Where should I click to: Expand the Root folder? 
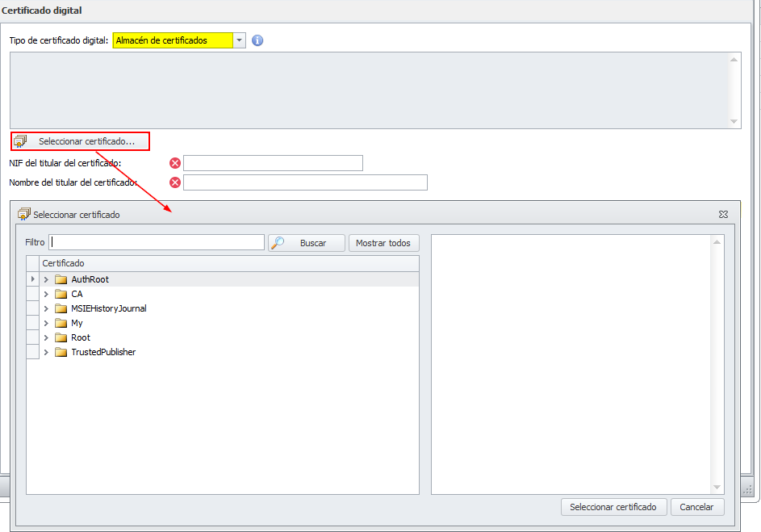46,337
